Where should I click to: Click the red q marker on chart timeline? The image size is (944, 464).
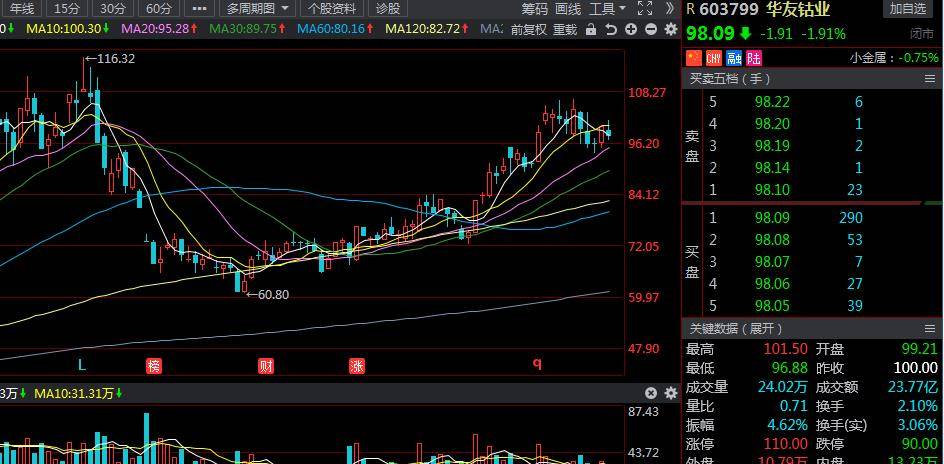click(537, 363)
